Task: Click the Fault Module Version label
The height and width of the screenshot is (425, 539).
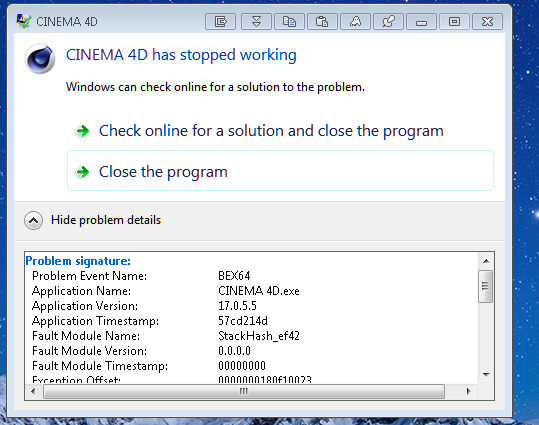Action: pyautogui.click(x=89, y=351)
